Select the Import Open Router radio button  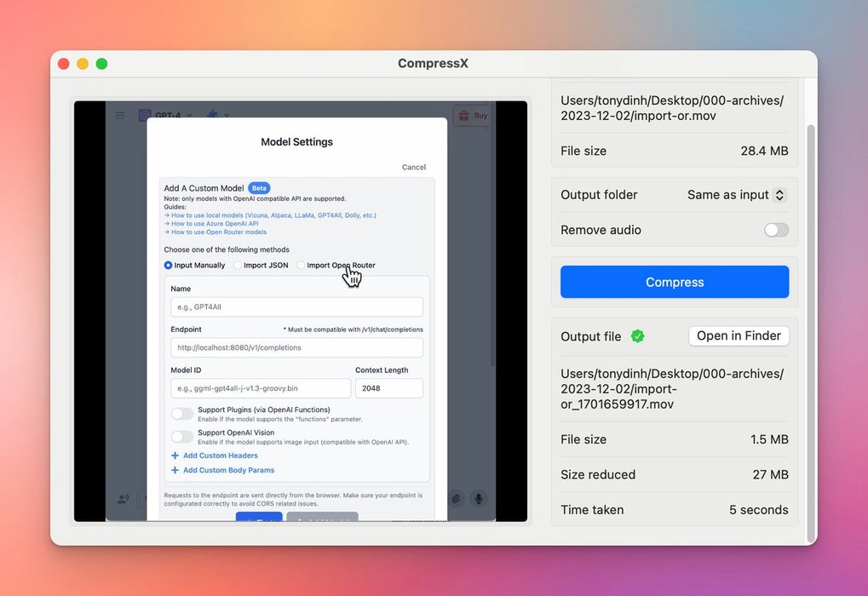click(x=301, y=265)
